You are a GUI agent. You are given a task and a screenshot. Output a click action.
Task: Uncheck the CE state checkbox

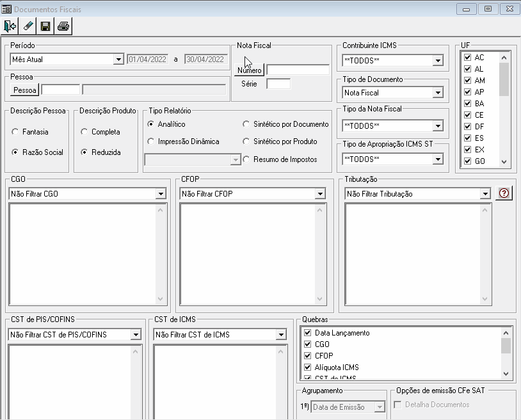[x=467, y=115]
